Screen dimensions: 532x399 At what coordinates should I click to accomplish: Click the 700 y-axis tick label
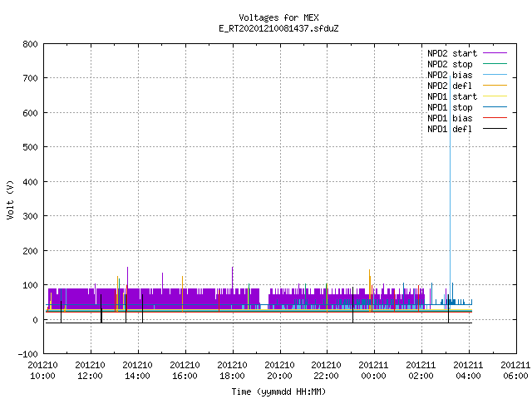(x=30, y=78)
